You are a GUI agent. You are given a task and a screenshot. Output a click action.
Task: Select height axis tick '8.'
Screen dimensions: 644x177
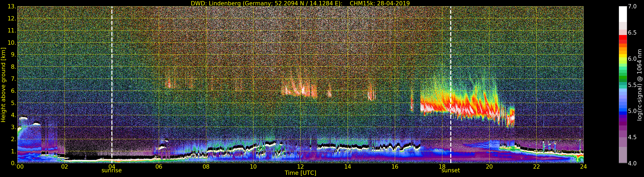click(x=13, y=67)
